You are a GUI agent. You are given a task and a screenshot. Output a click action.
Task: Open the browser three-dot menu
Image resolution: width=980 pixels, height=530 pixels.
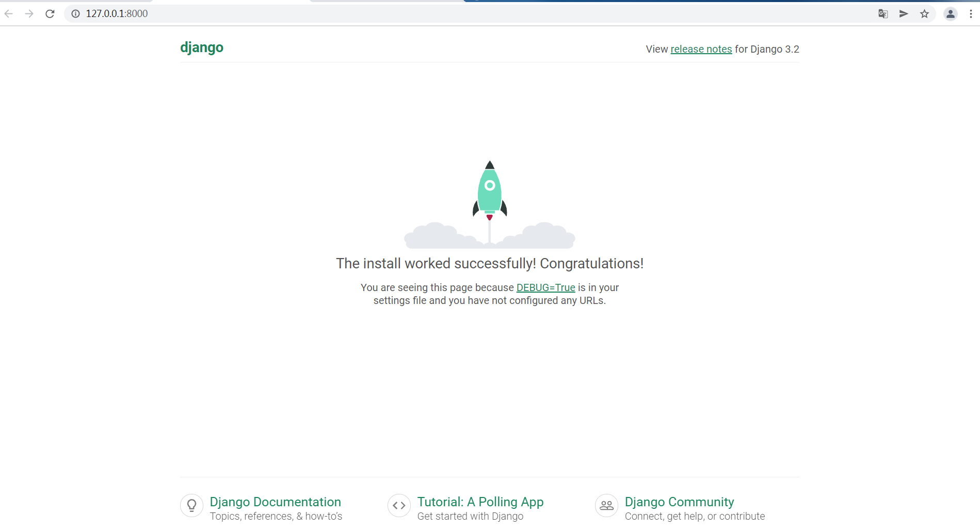point(971,14)
